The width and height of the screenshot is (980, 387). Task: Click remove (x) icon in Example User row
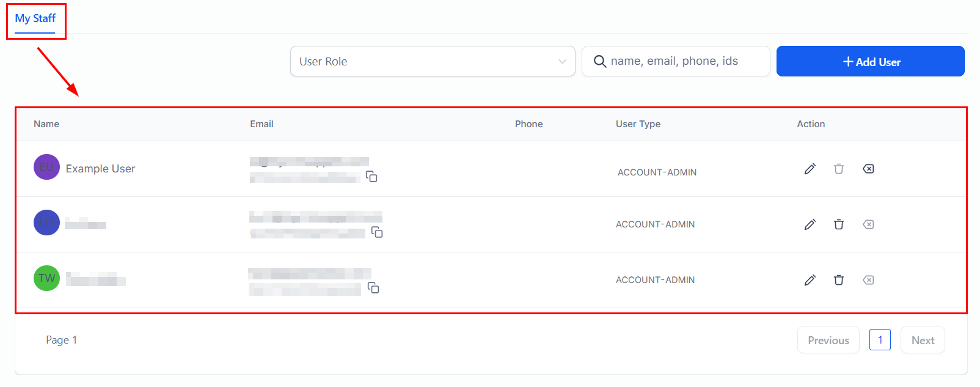point(868,169)
